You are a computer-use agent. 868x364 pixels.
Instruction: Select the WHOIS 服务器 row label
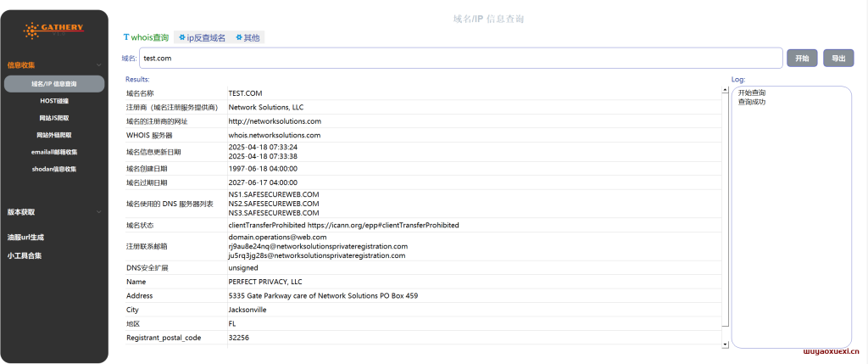(149, 135)
